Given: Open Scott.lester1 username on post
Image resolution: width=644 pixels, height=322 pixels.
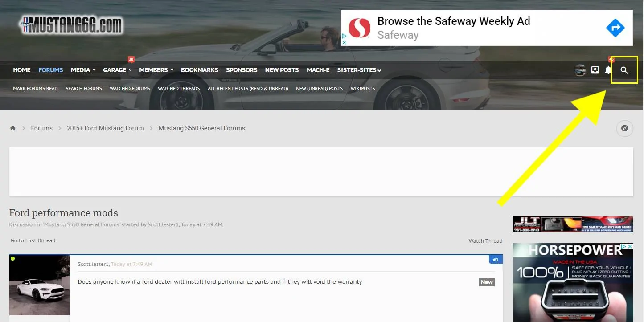Looking at the screenshot, I should 93,264.
